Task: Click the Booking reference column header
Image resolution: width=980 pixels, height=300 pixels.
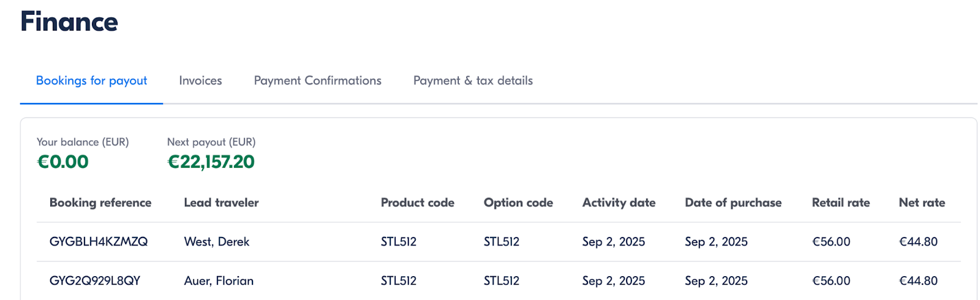Action: (100, 203)
